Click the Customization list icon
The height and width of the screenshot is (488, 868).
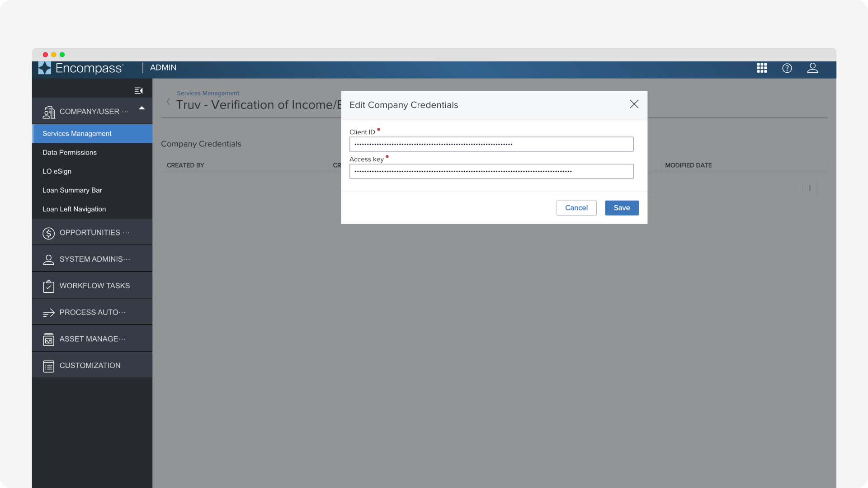(48, 366)
